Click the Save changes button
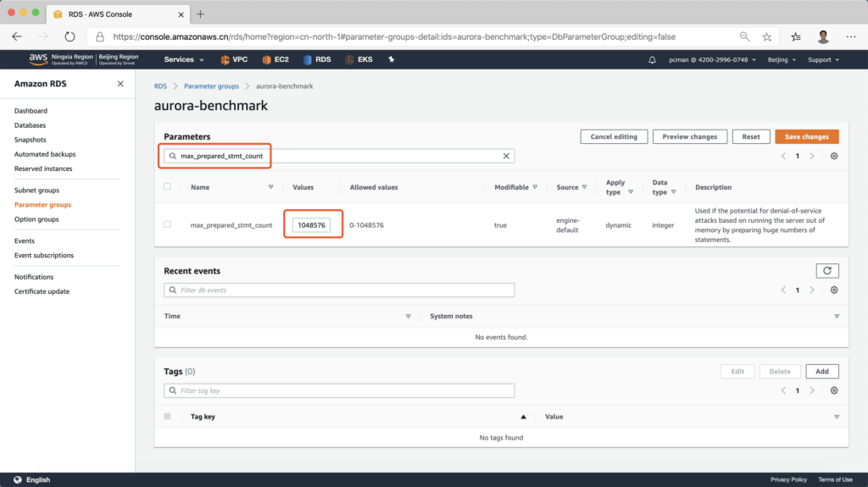The image size is (868, 487). 806,136
